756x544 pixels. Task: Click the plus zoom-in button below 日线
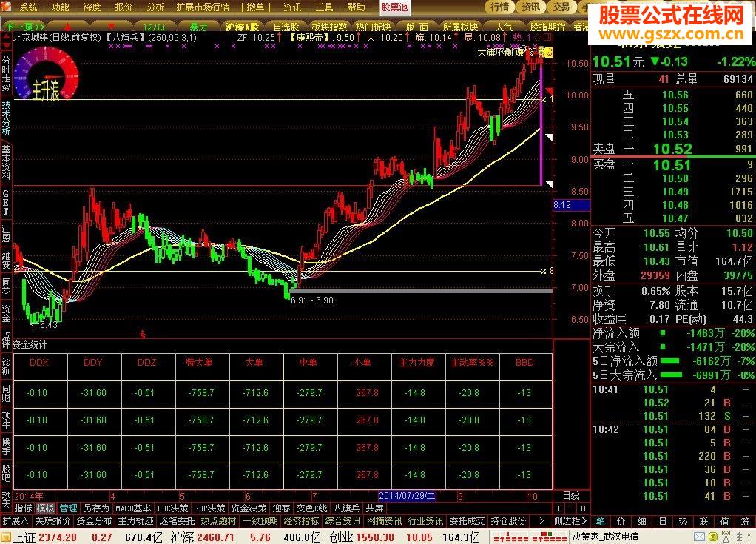pyautogui.click(x=559, y=508)
